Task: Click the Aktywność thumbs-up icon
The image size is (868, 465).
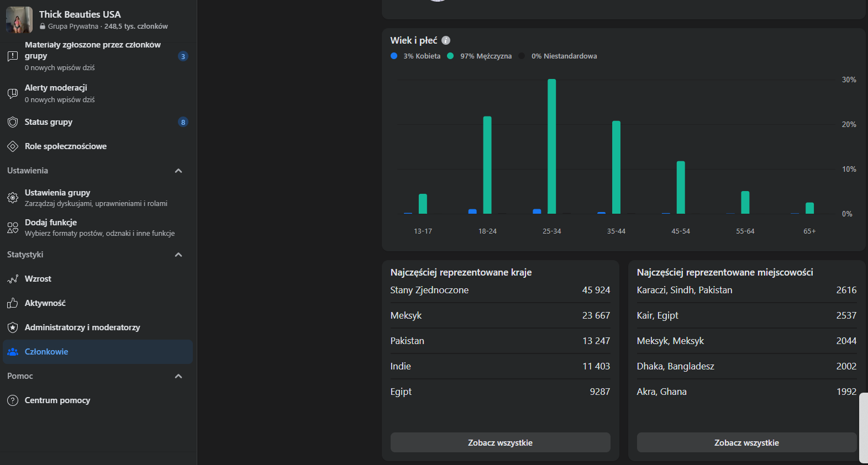Action: 13,303
